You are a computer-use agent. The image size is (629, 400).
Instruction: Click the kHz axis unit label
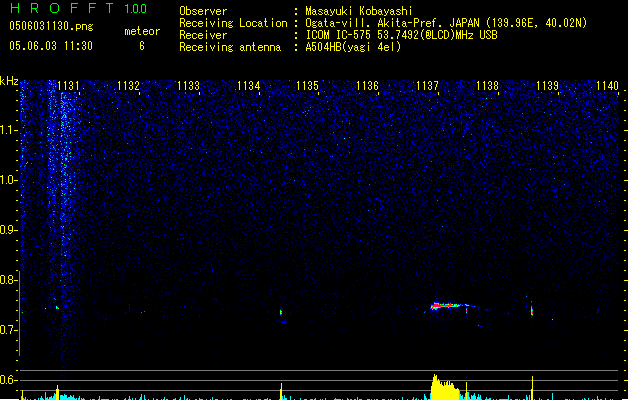9,81
